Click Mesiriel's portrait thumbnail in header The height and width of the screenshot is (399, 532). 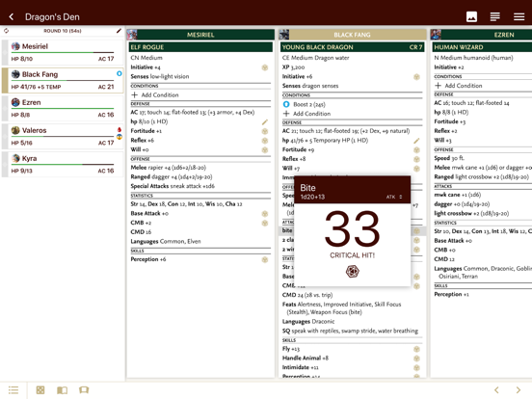coord(132,35)
